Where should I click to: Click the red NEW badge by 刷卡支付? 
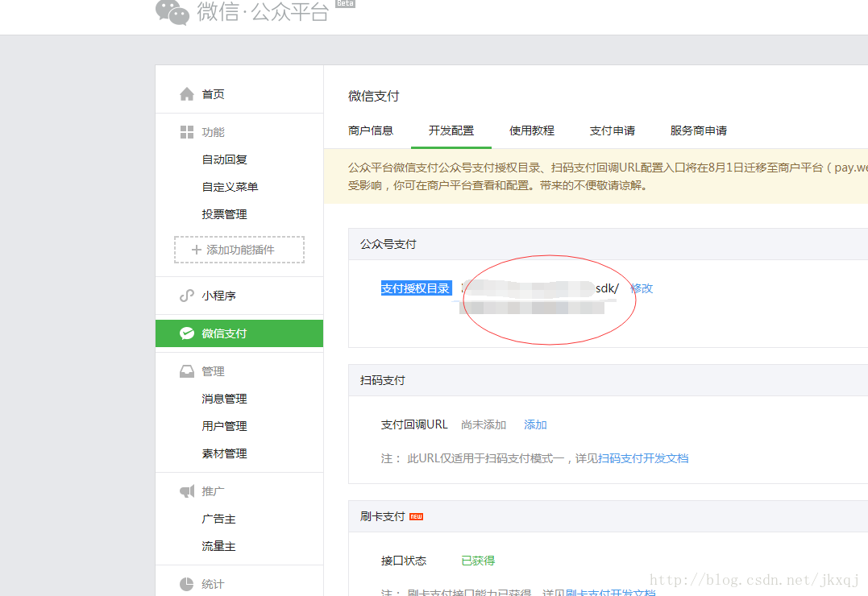point(417,516)
